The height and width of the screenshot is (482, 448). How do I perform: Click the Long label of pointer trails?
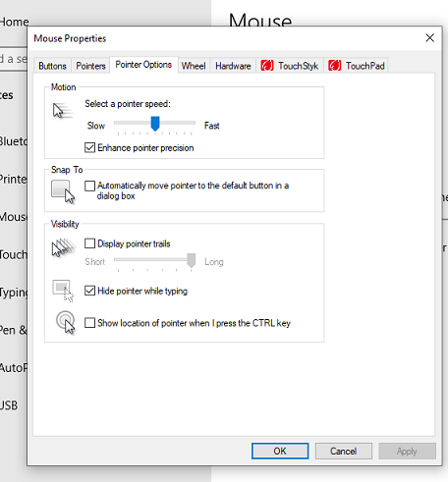click(214, 262)
